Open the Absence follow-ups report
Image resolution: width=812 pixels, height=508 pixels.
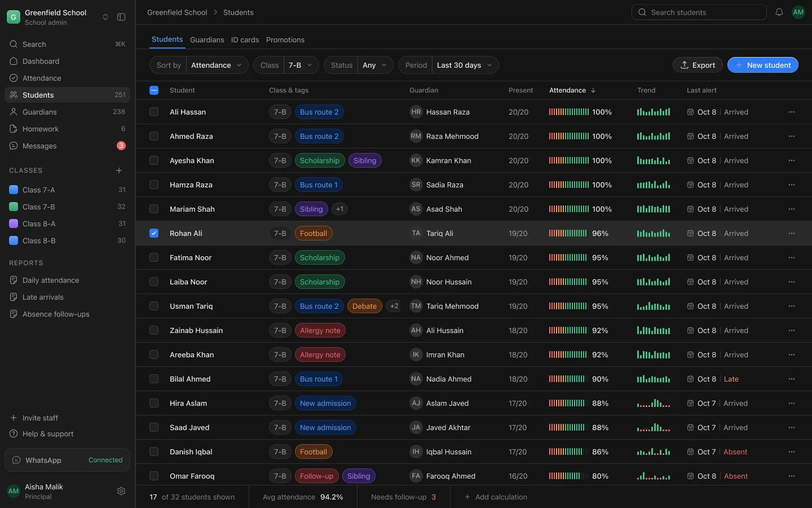point(67,314)
